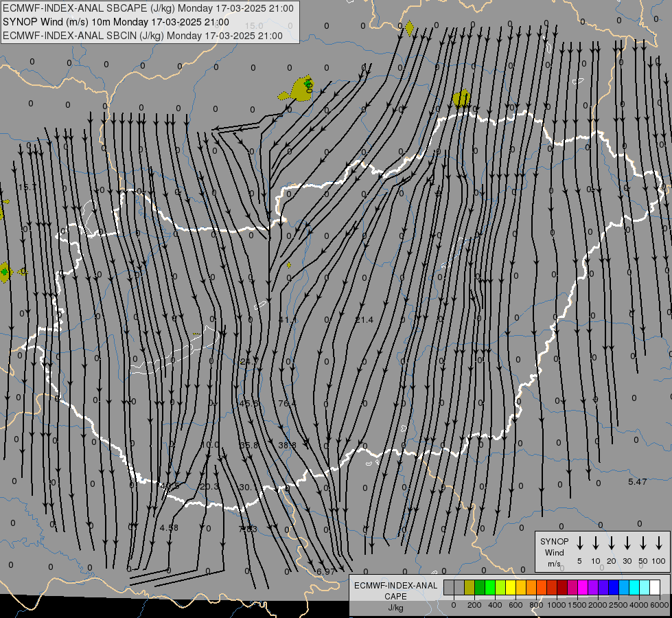Click the 100 m/s wind arrow in legend
Screen dimensions: 672x618
click(x=659, y=543)
